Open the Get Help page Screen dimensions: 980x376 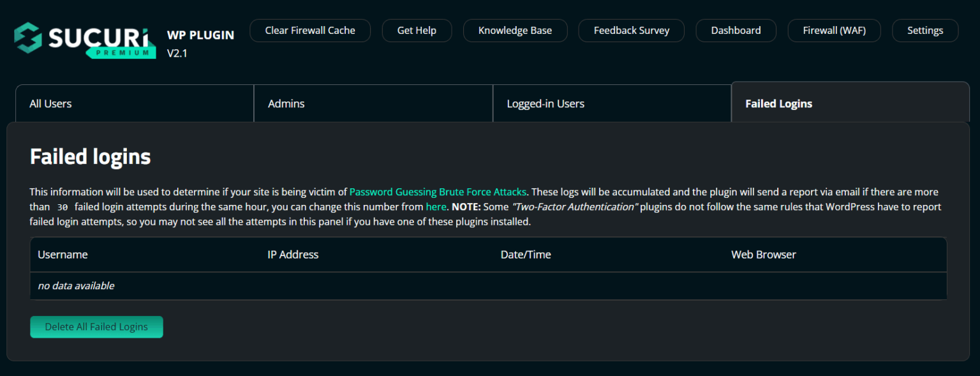click(417, 30)
